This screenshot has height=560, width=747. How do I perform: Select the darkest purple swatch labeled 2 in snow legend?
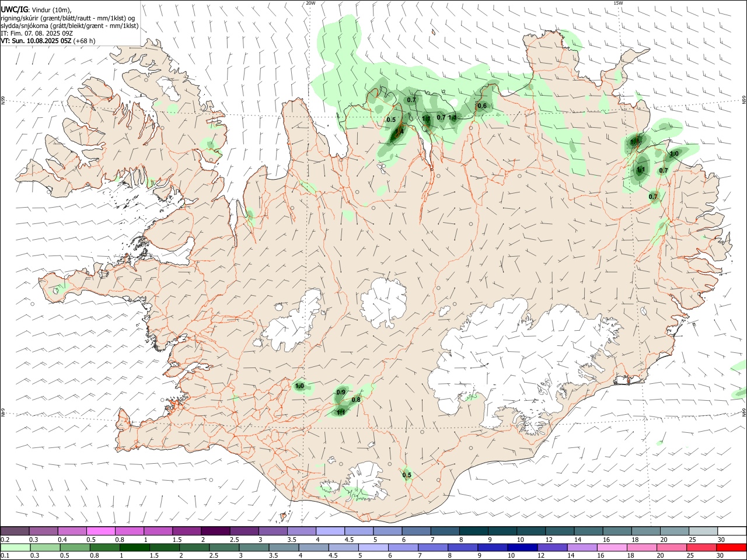coord(215,531)
